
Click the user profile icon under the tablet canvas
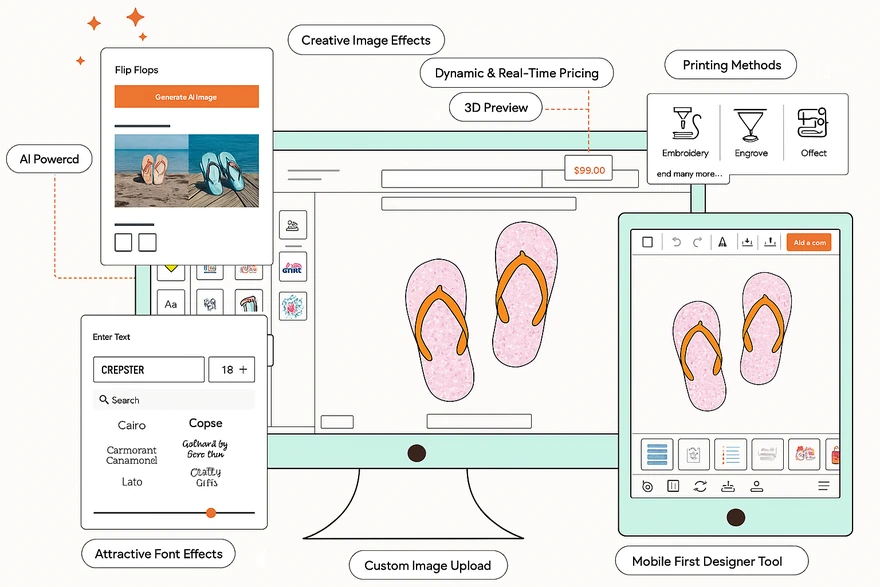[757, 486]
